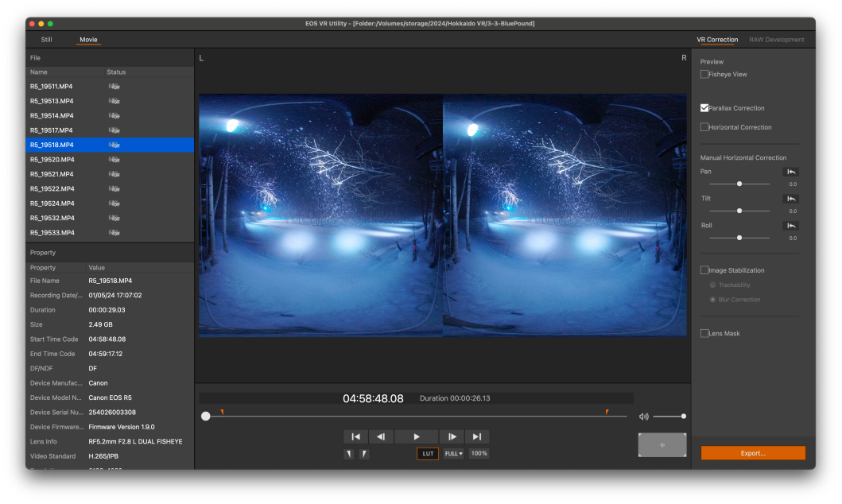Enable the Fisheye View checkbox

click(x=704, y=75)
